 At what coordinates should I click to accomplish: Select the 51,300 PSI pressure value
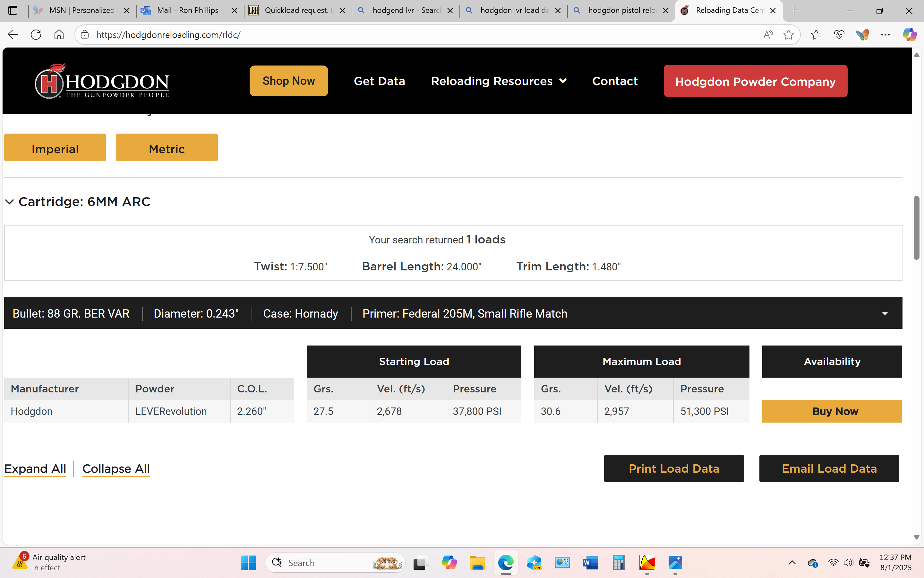point(705,411)
